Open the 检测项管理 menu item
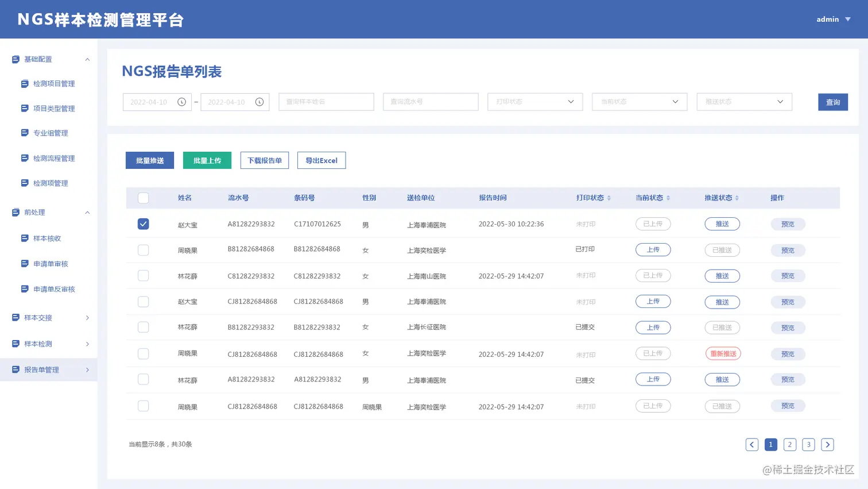The height and width of the screenshot is (489, 868). (x=51, y=183)
